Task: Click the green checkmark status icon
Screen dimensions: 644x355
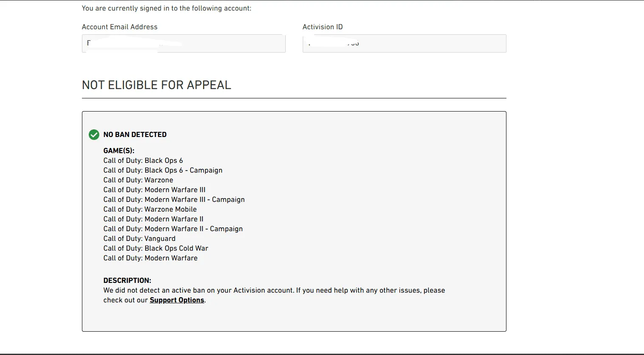Action: [x=94, y=134]
